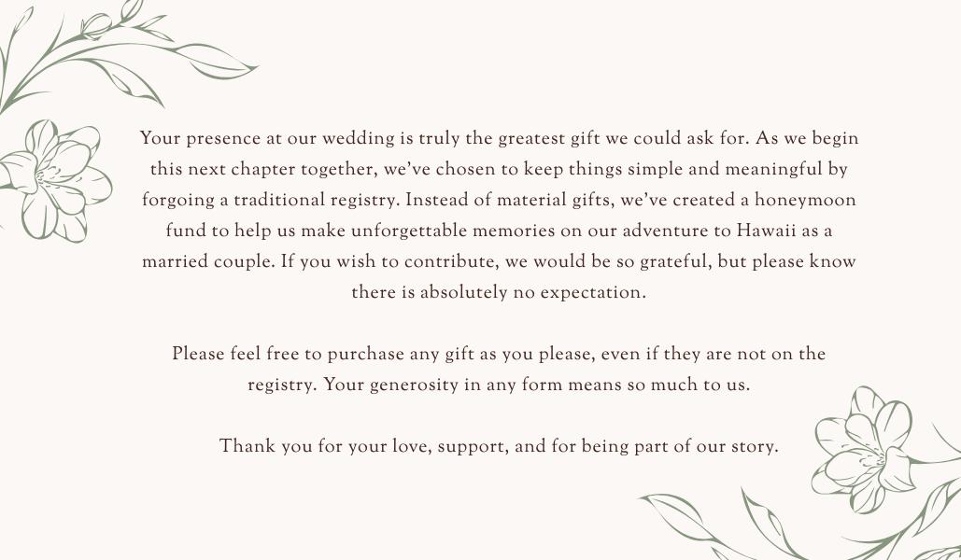961x560 pixels.
Task: Select the line starting "registry. Your generosity"
Action: click(x=499, y=385)
